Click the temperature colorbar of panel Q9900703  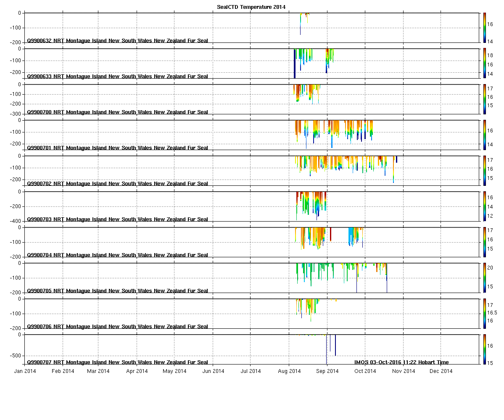click(485, 206)
